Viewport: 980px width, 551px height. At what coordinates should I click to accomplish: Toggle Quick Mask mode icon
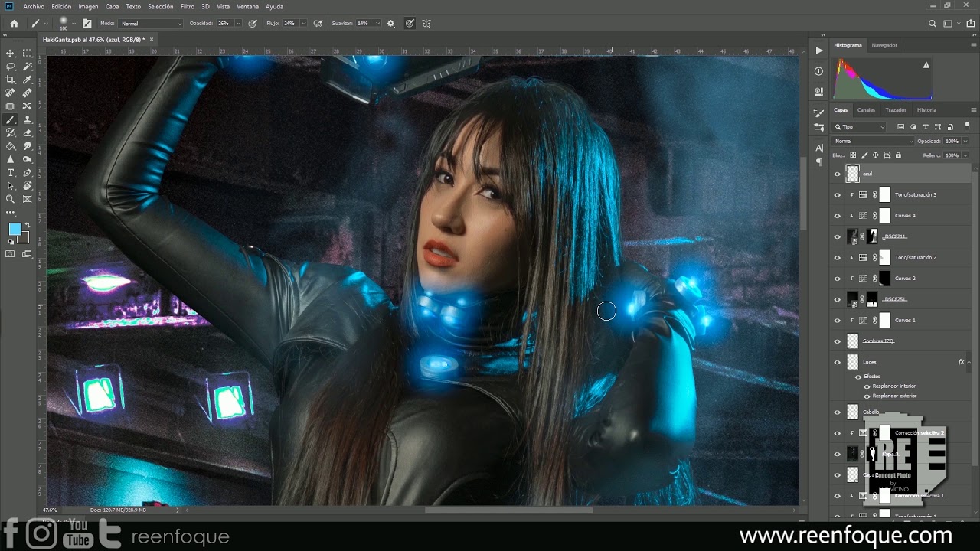(11, 254)
